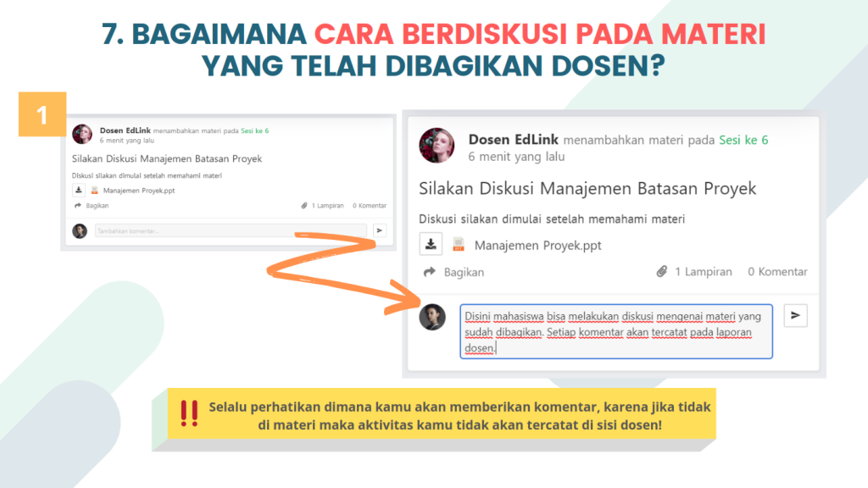Open the Manajemen Proyek.ppt file in the small card
Screen dimensions: 868x488
point(139,191)
